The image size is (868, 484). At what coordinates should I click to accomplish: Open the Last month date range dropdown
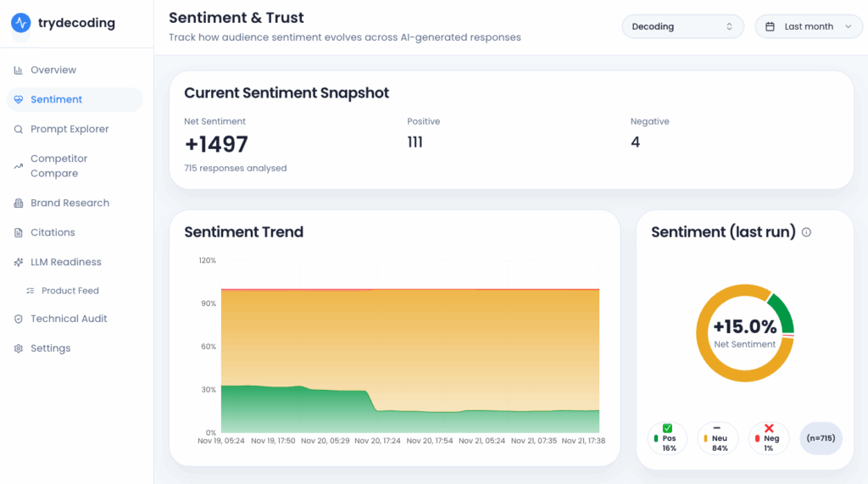pos(809,26)
